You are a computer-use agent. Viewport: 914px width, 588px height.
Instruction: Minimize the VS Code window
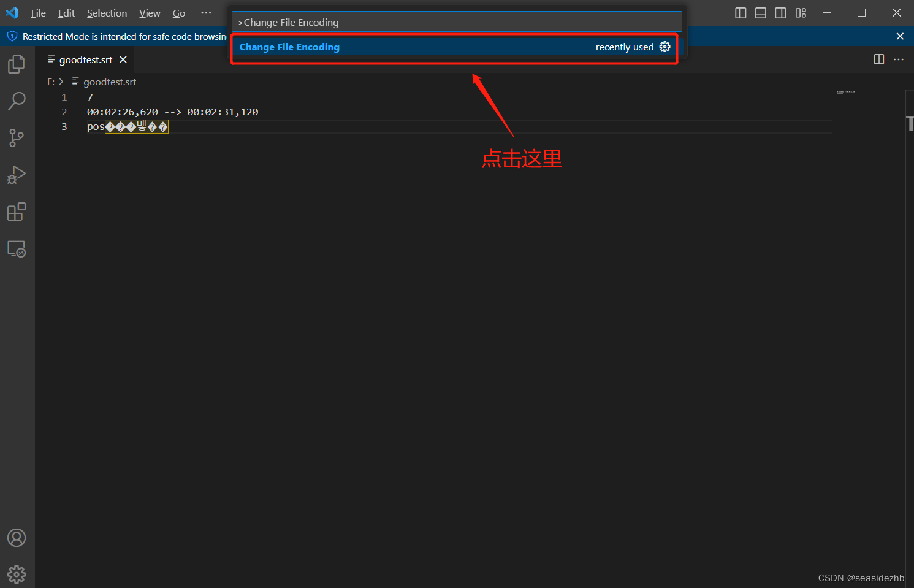pos(827,13)
